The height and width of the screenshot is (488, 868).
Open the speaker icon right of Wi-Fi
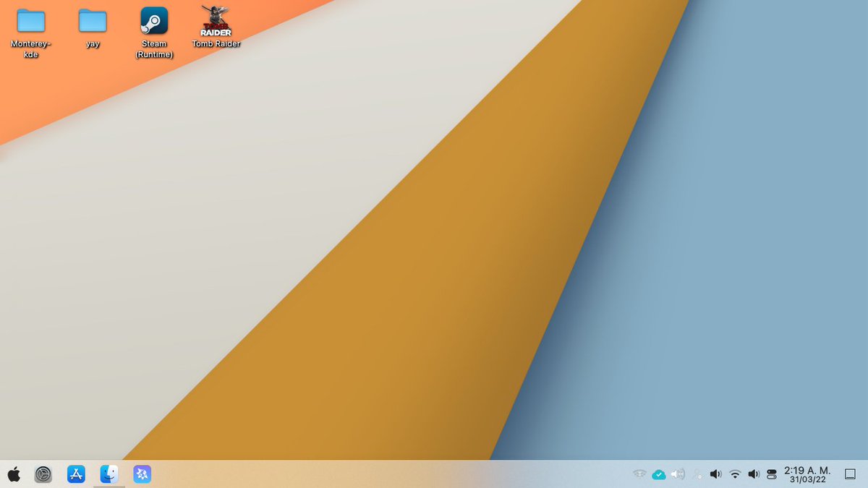[x=754, y=474]
